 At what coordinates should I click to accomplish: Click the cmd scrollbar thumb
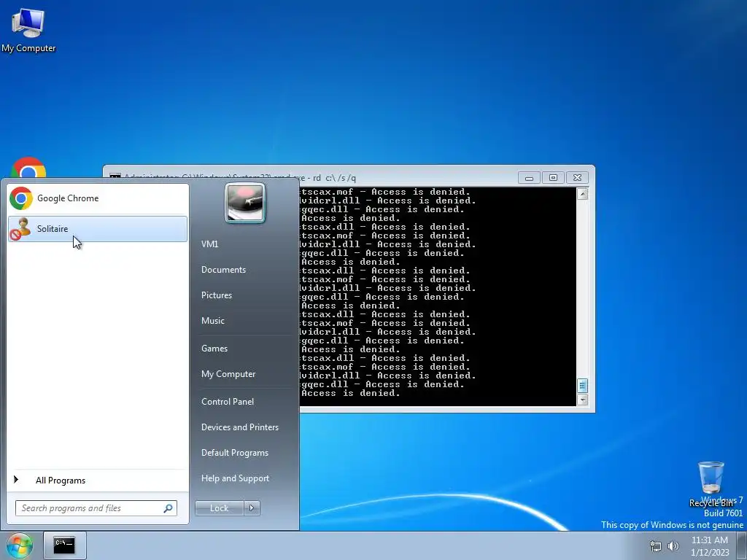[x=582, y=386]
